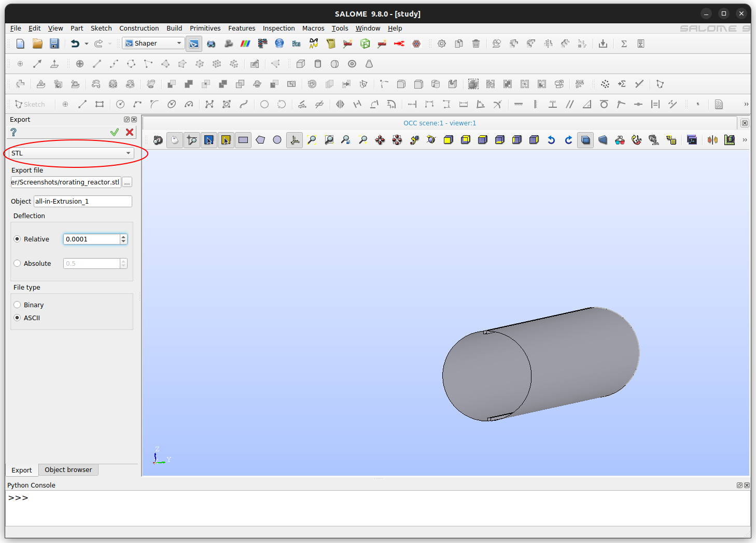Click the Box primitive icon

pos(301,64)
